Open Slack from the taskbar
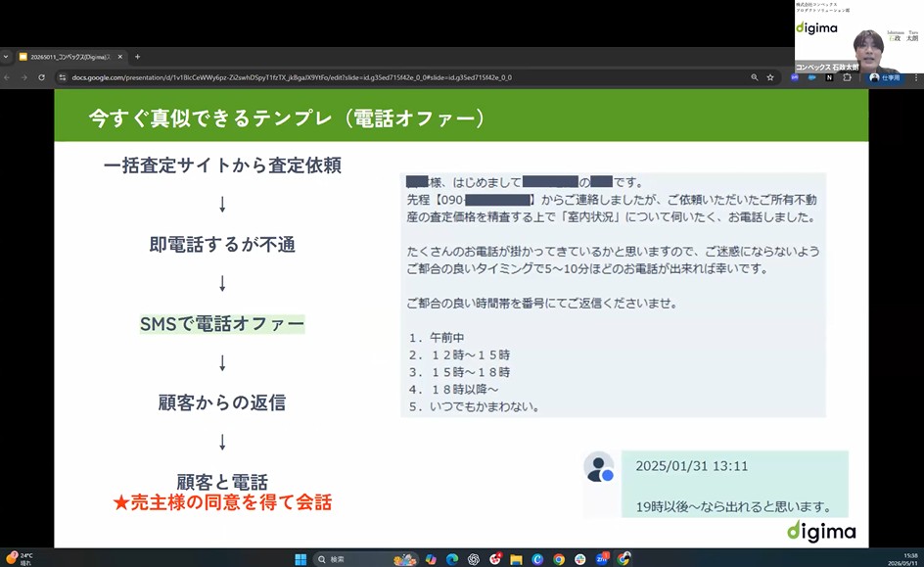924x567 pixels. click(579, 559)
